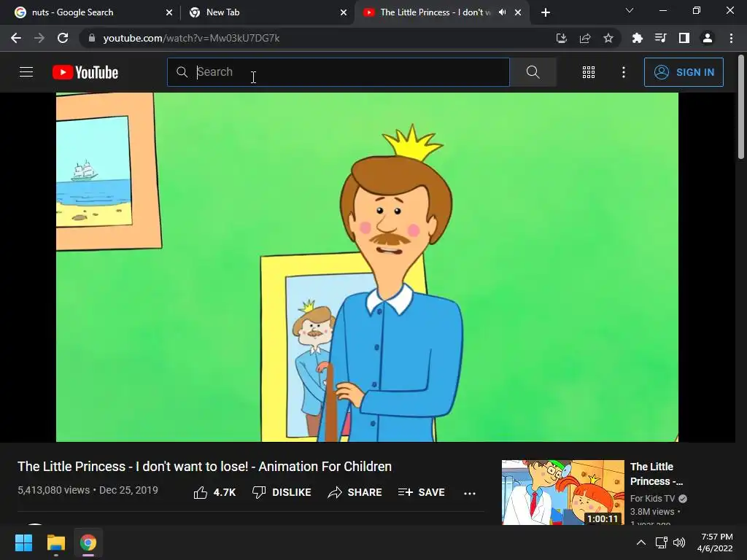Screen dimensions: 747x560
Task: Save the video to a playlist
Action: [421, 492]
